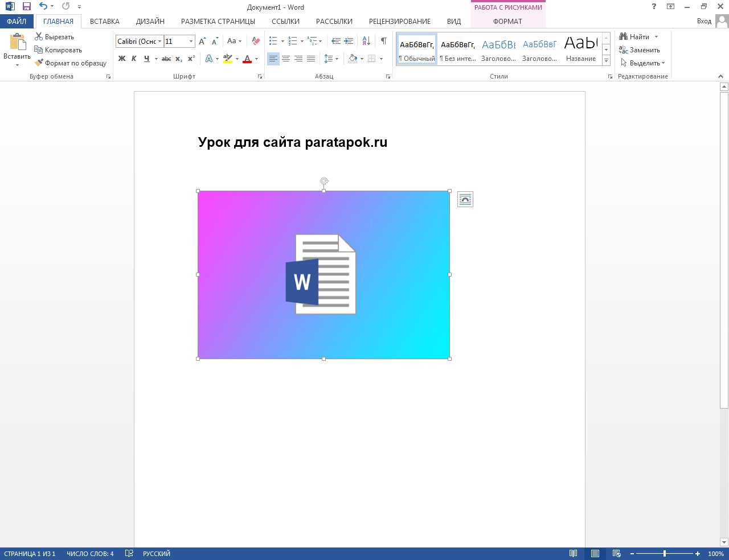Switch to Web Layout view icon
This screenshot has width=729, height=560.
(617, 554)
